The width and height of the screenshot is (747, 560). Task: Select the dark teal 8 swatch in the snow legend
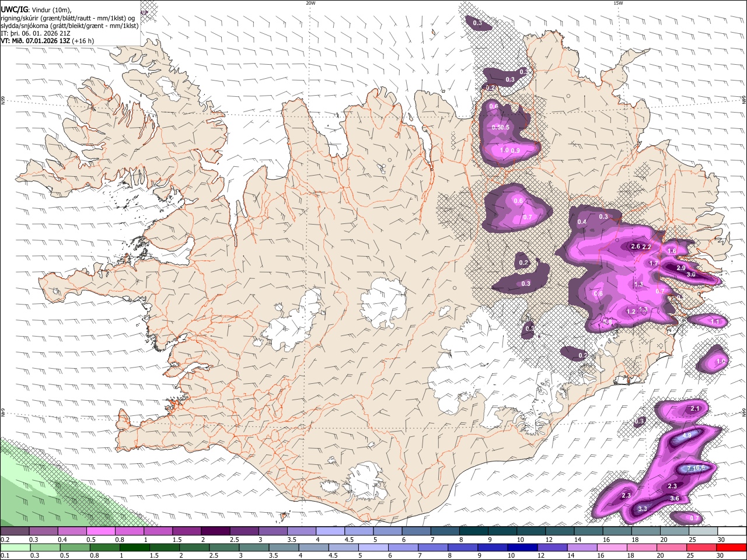click(473, 531)
